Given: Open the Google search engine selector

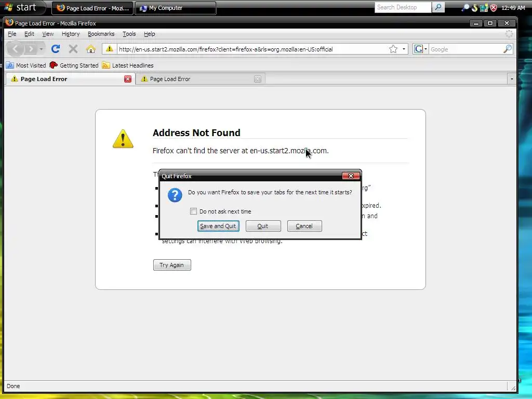Looking at the screenshot, I should [420, 49].
